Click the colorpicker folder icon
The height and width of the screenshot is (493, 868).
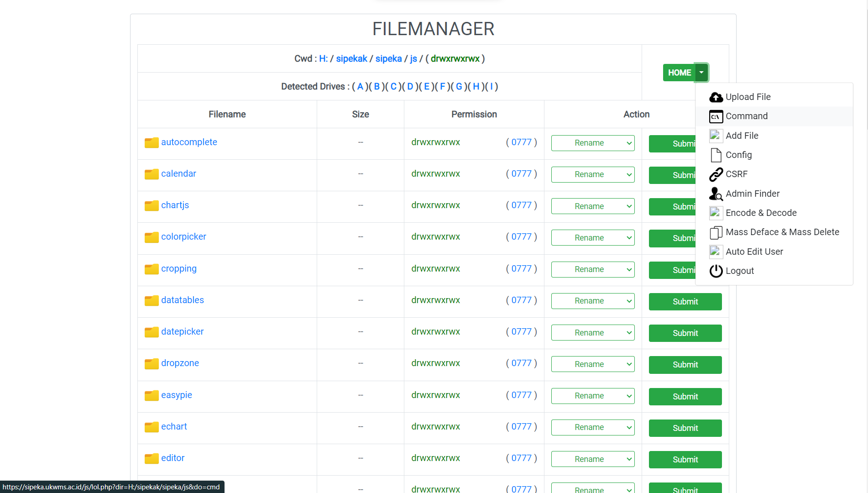(x=152, y=237)
